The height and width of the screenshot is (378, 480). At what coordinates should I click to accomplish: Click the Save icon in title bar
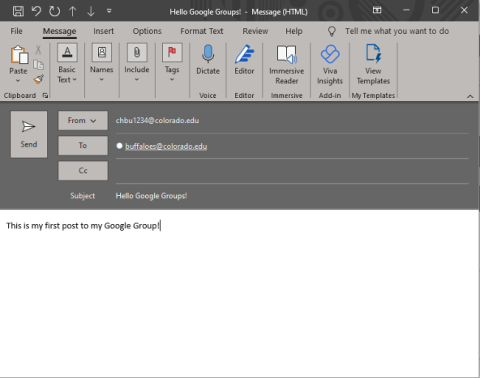pyautogui.click(x=18, y=11)
